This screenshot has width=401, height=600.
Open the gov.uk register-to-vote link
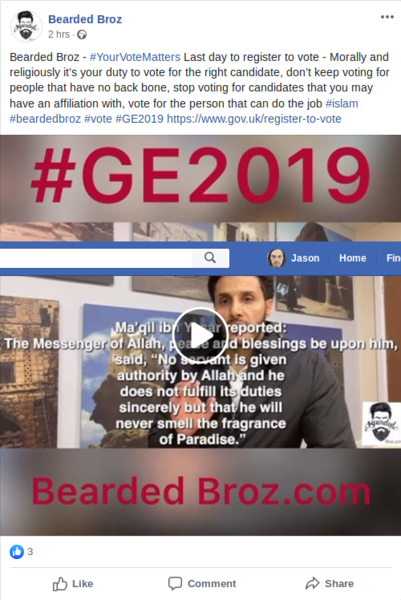pos(254,119)
